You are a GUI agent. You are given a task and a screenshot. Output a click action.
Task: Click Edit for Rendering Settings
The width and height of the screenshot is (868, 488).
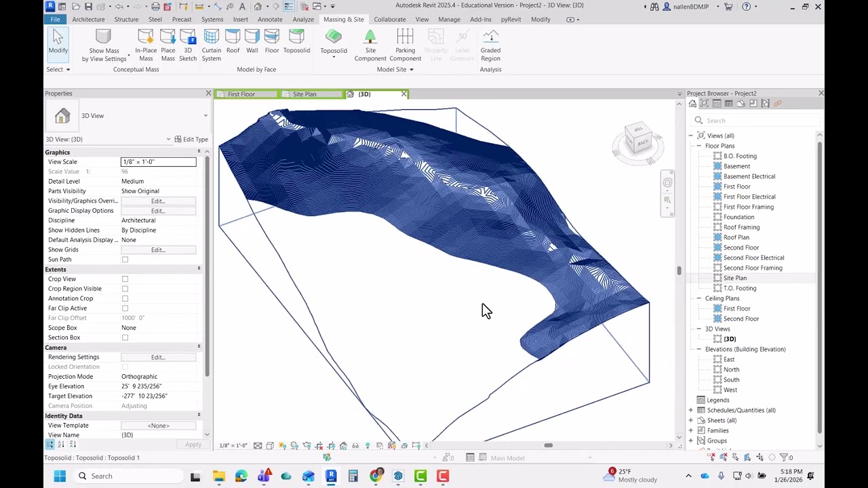pos(158,357)
